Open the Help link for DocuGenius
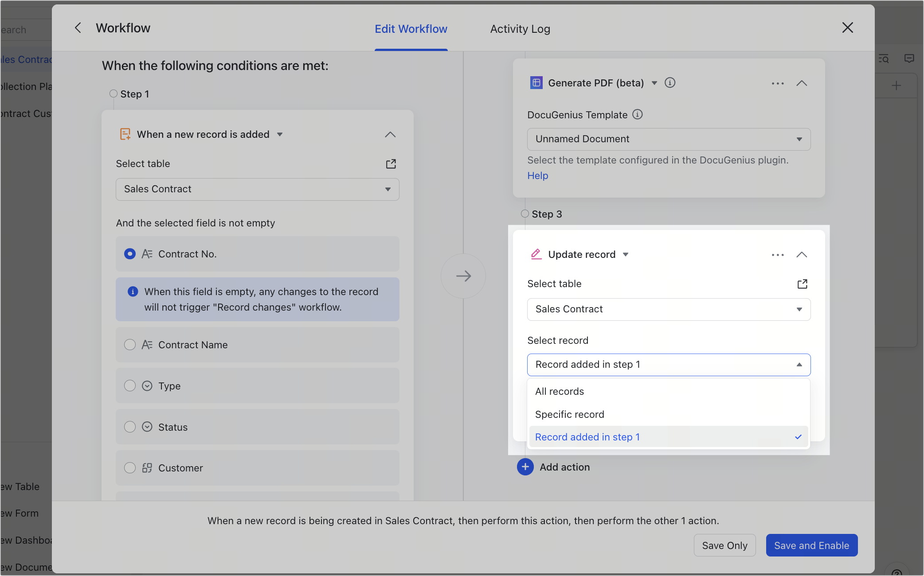924x576 pixels. tap(538, 176)
